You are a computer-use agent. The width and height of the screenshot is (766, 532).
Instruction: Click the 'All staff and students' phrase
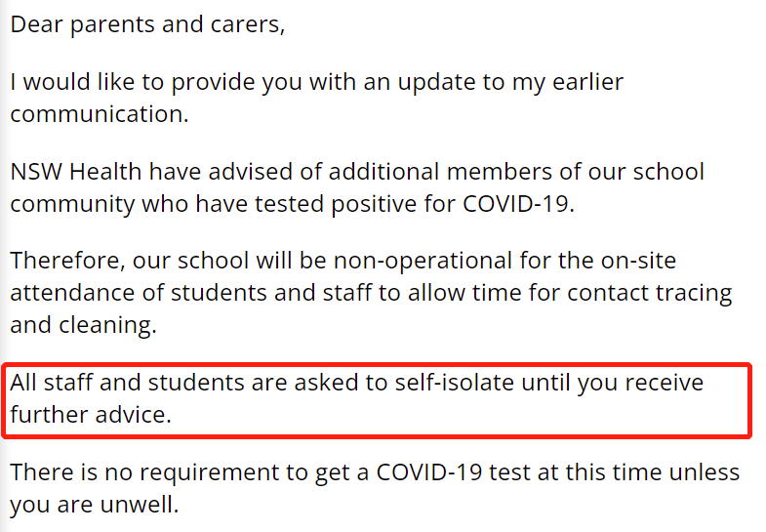point(128,383)
